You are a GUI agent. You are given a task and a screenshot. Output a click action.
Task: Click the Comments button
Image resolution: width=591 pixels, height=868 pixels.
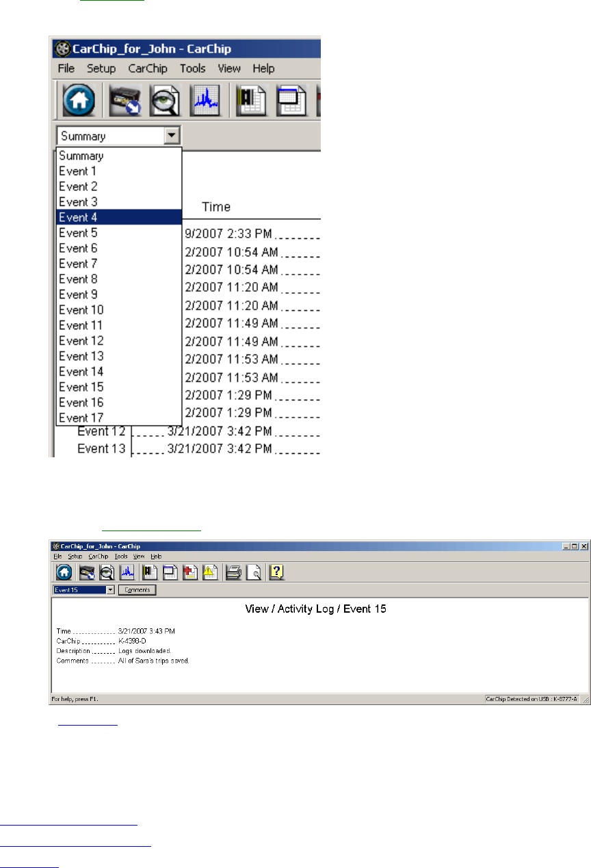(137, 589)
